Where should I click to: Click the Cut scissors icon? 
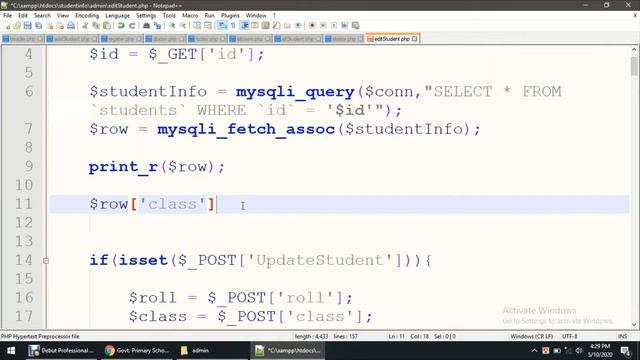(85, 26)
